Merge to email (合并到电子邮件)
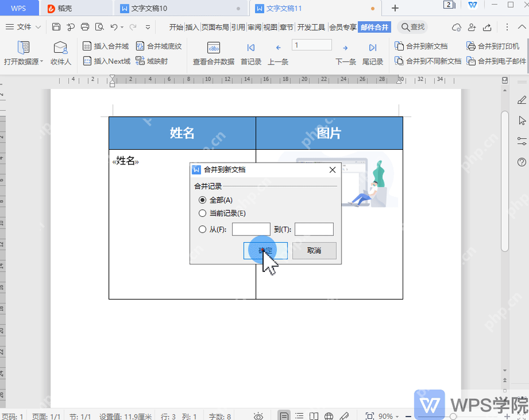529x420 pixels. point(496,61)
